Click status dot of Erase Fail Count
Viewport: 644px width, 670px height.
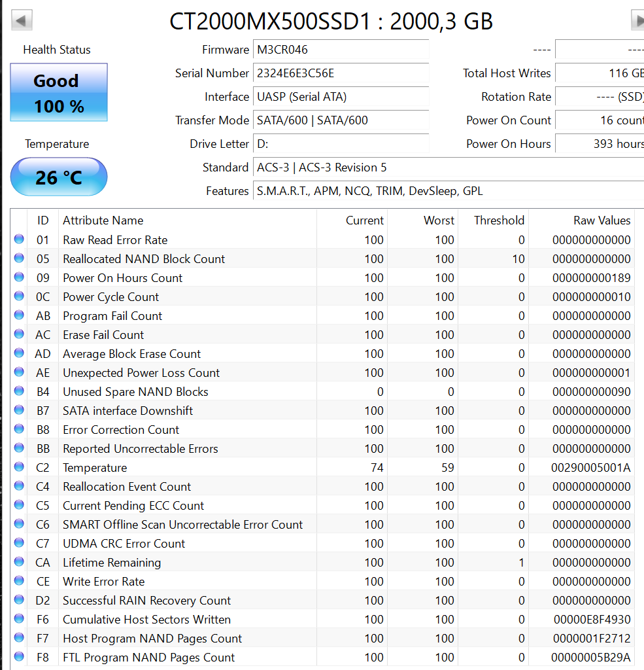coord(19,334)
